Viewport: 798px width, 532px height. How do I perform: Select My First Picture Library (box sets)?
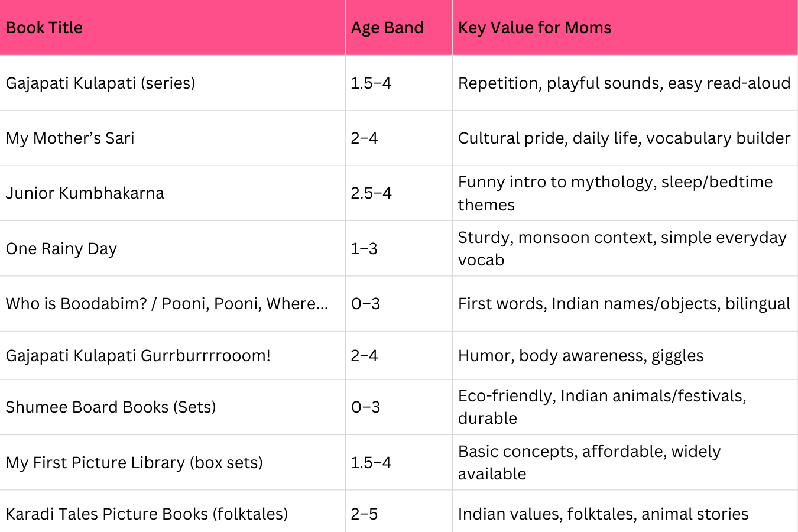pos(134,462)
